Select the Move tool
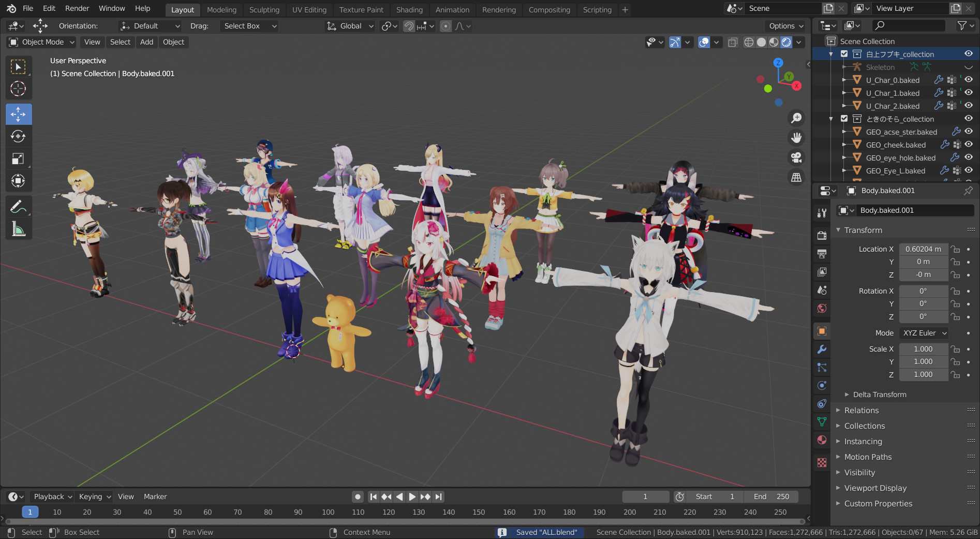 18,114
